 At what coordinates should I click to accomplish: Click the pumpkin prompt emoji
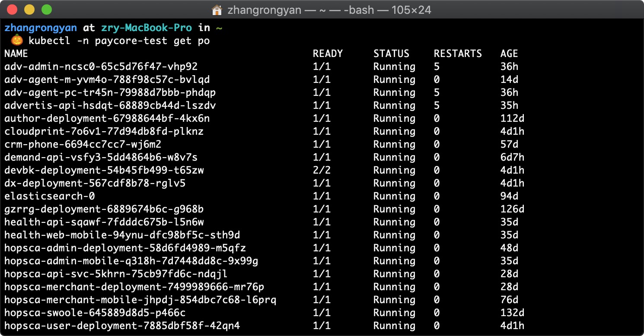pos(16,41)
